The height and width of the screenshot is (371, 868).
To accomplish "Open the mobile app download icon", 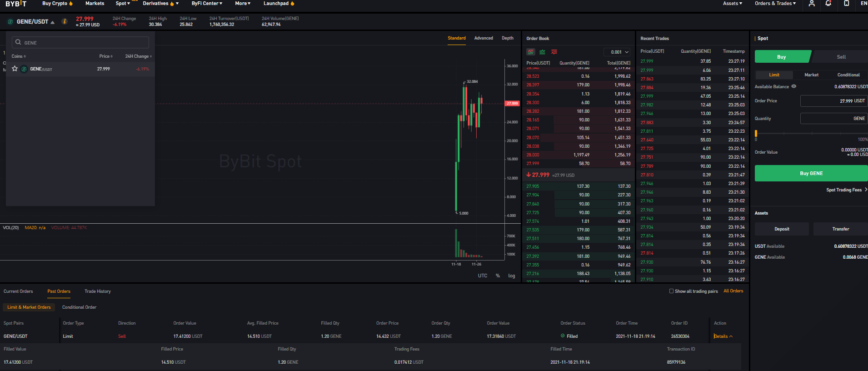I will pyautogui.click(x=847, y=4).
